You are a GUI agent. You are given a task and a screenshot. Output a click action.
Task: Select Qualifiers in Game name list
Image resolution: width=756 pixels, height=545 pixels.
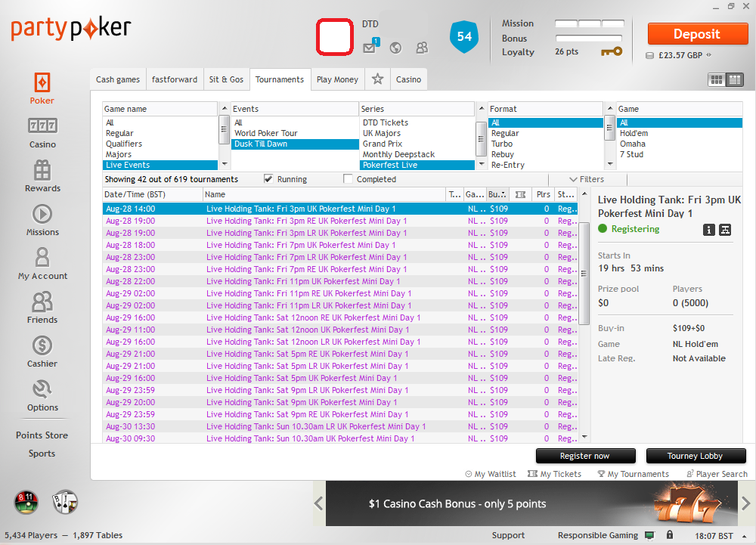point(160,144)
